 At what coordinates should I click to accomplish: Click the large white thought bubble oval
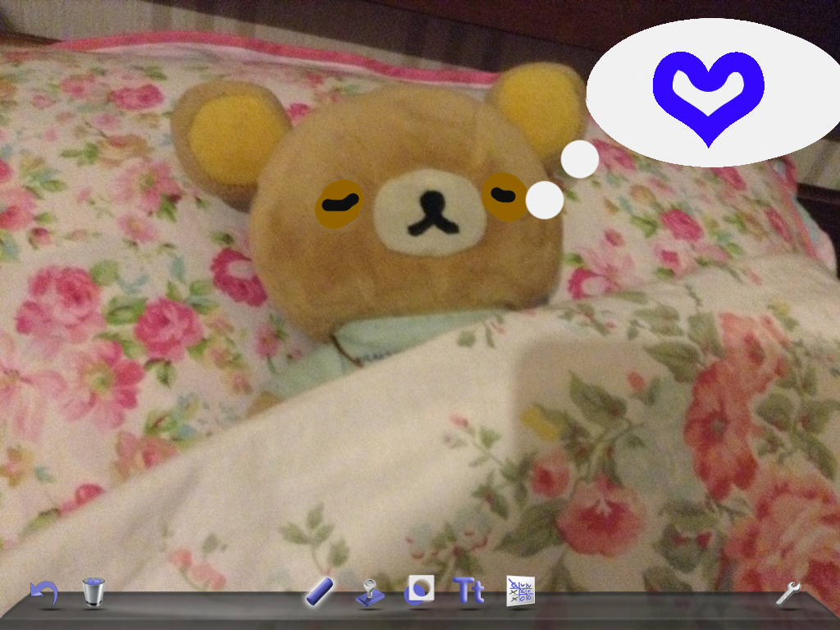(623, 98)
